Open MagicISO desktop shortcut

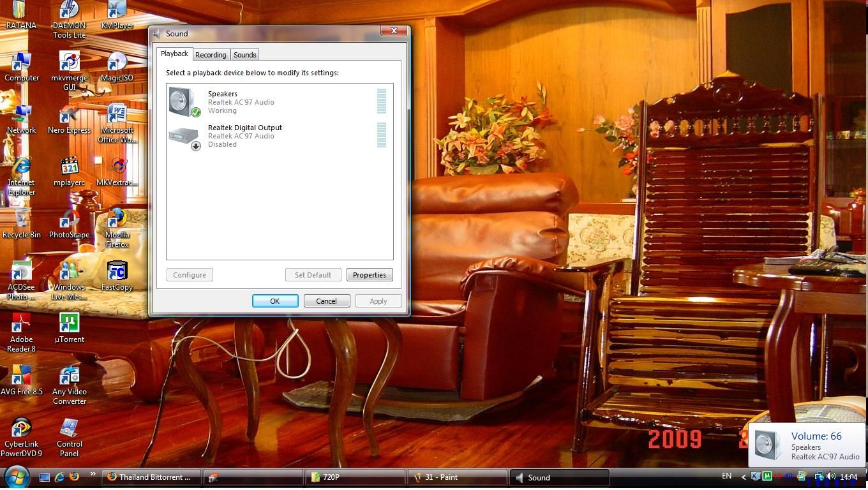117,67
